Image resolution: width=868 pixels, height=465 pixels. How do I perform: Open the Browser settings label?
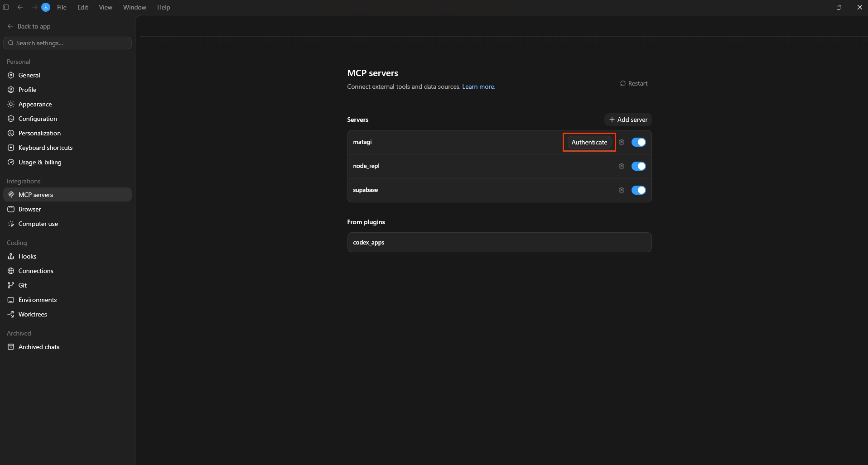29,209
